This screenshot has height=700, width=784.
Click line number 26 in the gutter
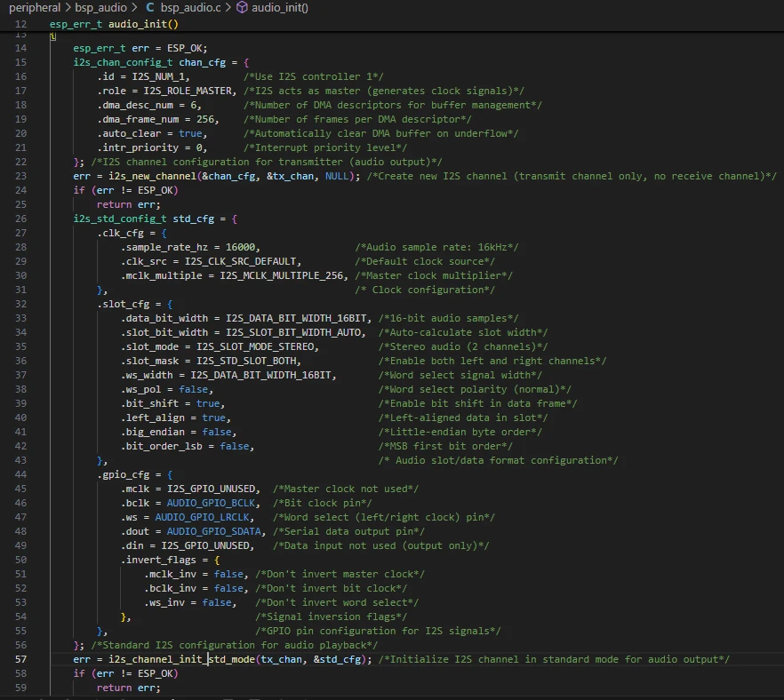point(20,219)
